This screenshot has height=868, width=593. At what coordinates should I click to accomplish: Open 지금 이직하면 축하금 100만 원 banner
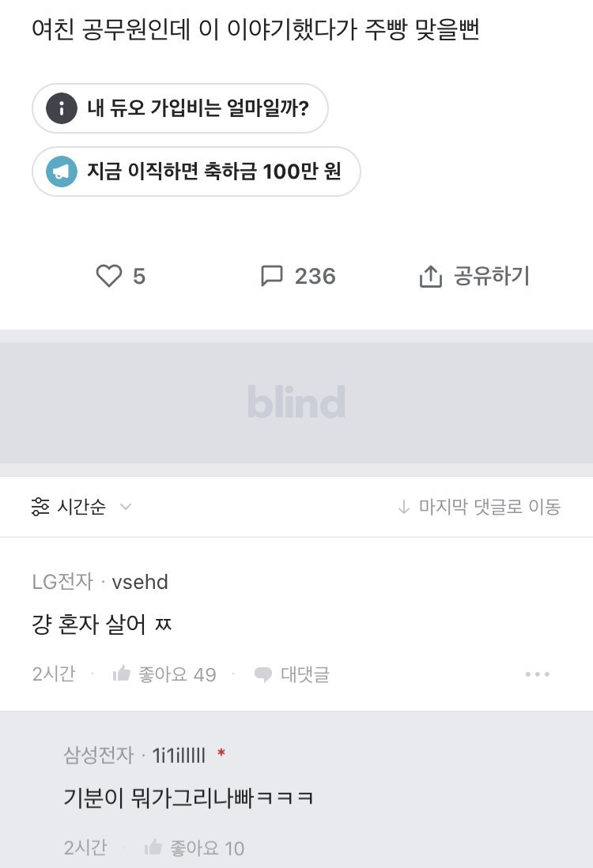196,172
